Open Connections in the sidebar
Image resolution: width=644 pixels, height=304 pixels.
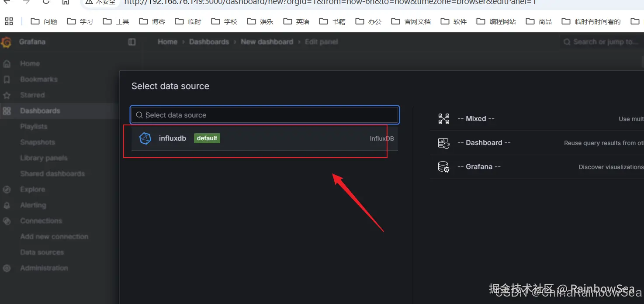[41, 221]
